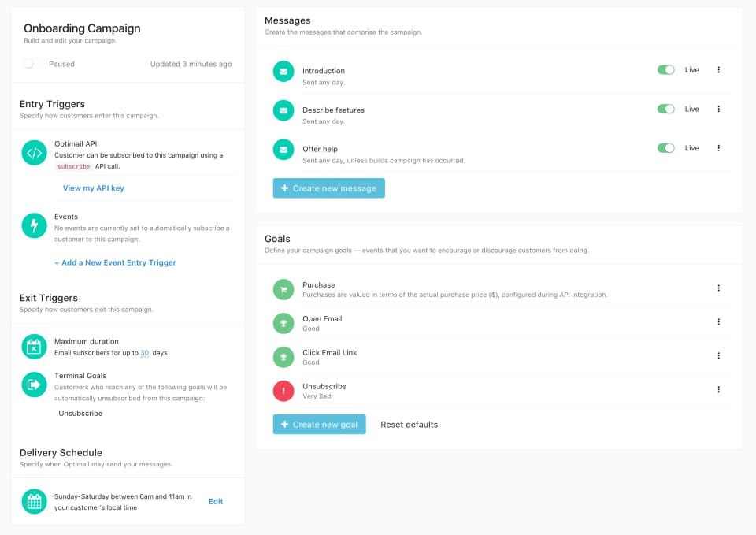Toggle the Introduction message Live switch

pyautogui.click(x=665, y=69)
